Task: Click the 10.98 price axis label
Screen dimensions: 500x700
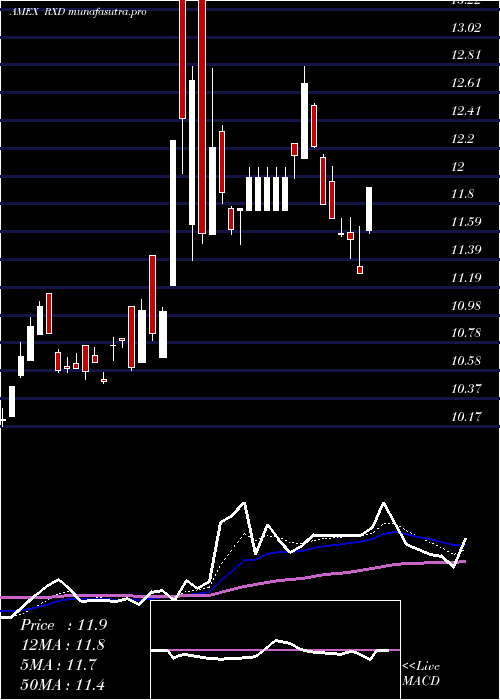Action: (x=466, y=306)
